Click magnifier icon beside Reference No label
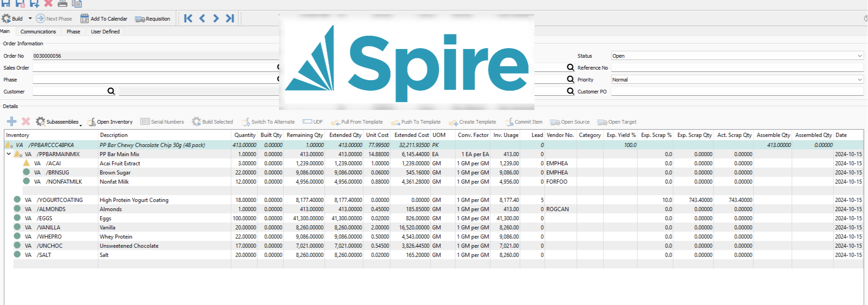Viewport: 868px width, 305px height. coord(570,67)
